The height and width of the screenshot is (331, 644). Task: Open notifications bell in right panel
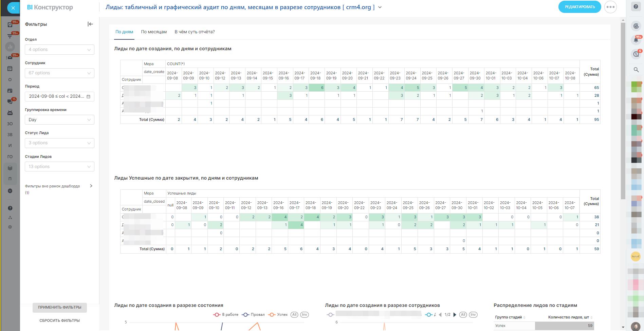[636, 40]
